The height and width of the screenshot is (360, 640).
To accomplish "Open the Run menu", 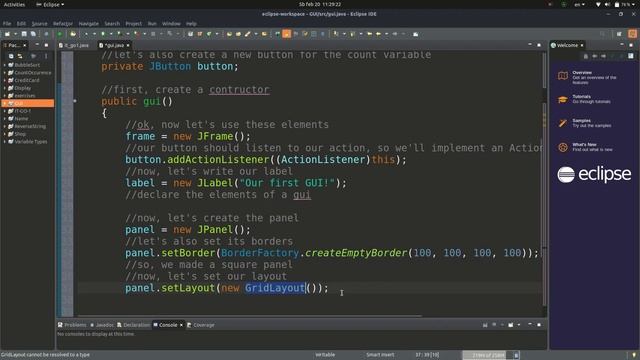I will 152,24.
